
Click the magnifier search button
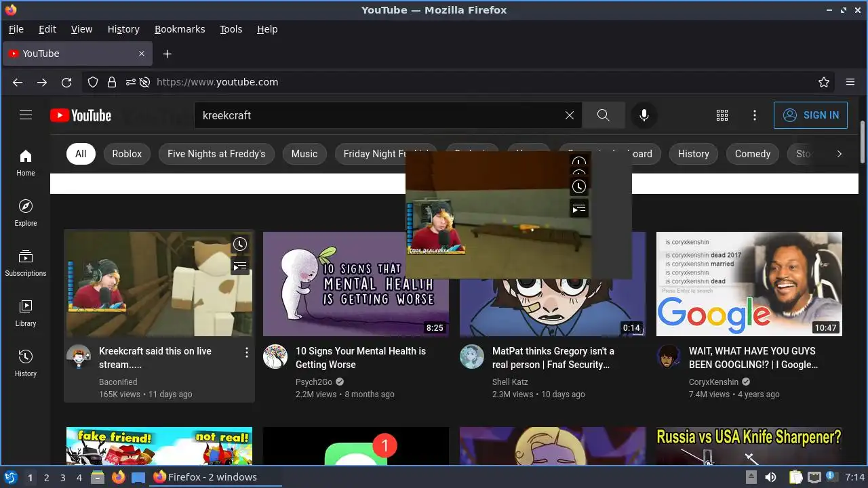point(604,115)
